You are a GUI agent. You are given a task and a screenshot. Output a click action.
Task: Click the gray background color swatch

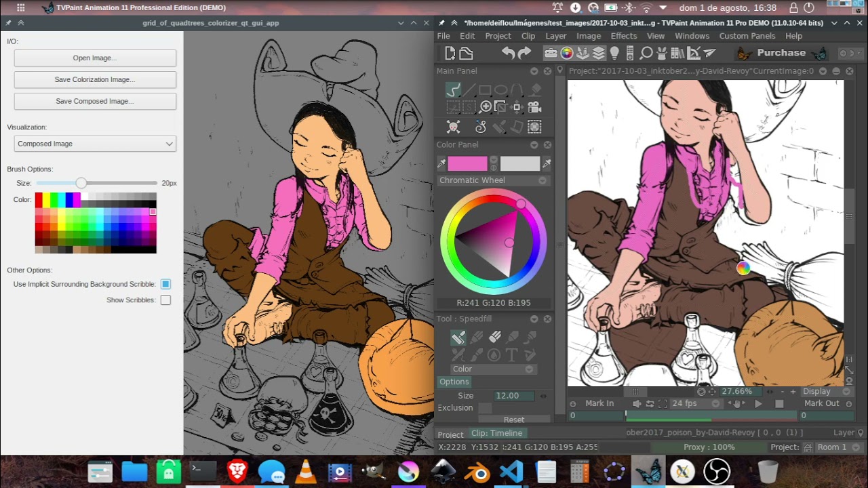519,163
